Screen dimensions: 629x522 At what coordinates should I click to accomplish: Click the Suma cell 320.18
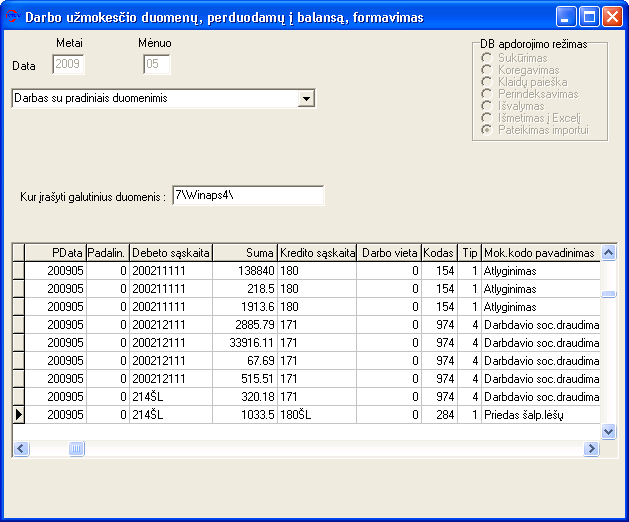tap(245, 397)
